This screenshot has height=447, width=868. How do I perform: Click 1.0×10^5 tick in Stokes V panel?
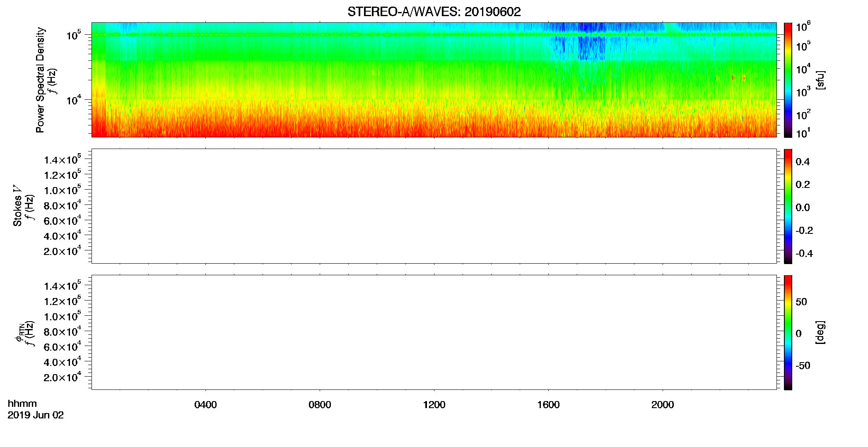coord(62,190)
